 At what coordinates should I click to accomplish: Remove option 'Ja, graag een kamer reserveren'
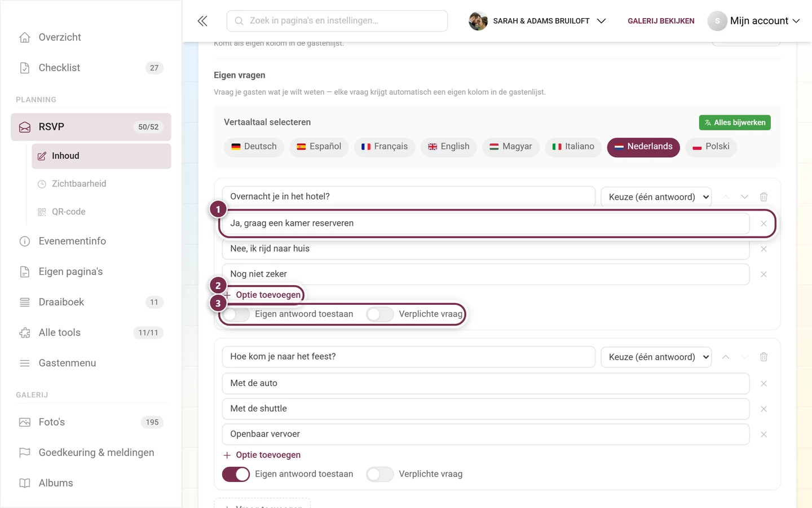(x=764, y=224)
